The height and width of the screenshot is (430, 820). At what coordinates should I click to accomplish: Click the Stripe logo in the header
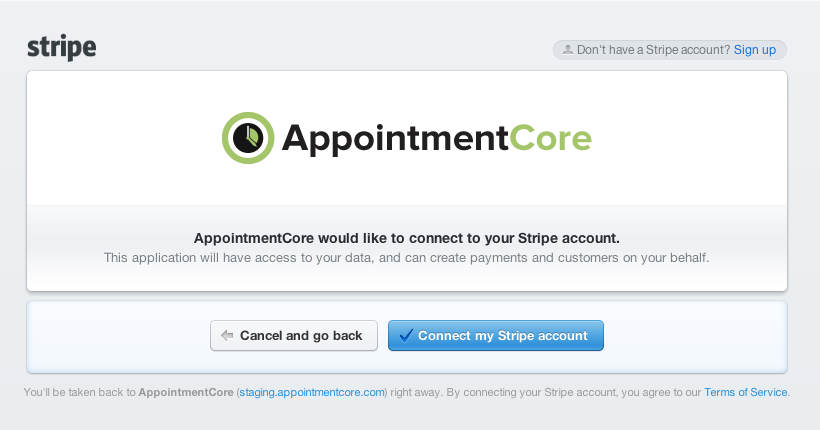point(62,48)
